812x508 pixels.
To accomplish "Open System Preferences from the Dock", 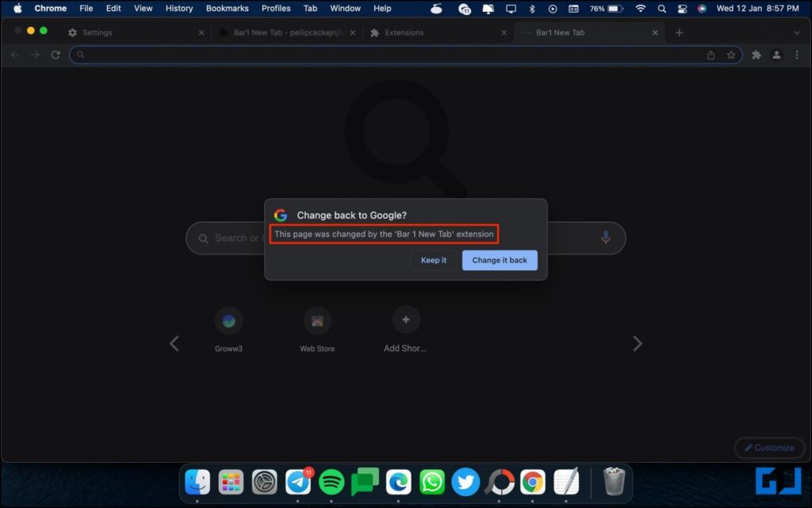I will coord(265,482).
